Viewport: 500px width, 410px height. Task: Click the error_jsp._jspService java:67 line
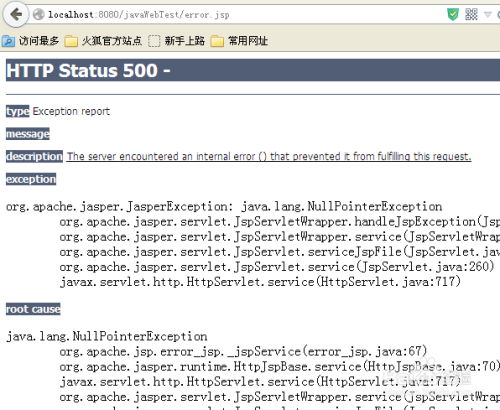[x=243, y=352]
